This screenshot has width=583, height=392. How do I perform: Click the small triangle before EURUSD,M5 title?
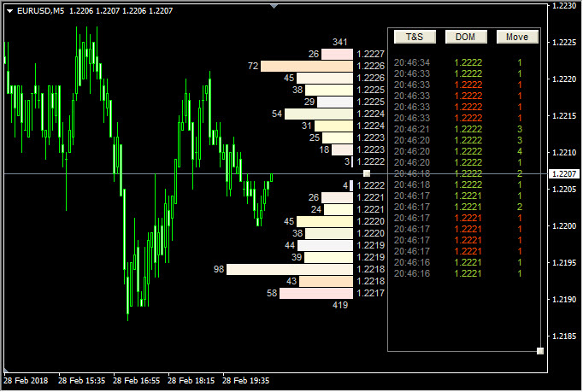tap(8, 10)
